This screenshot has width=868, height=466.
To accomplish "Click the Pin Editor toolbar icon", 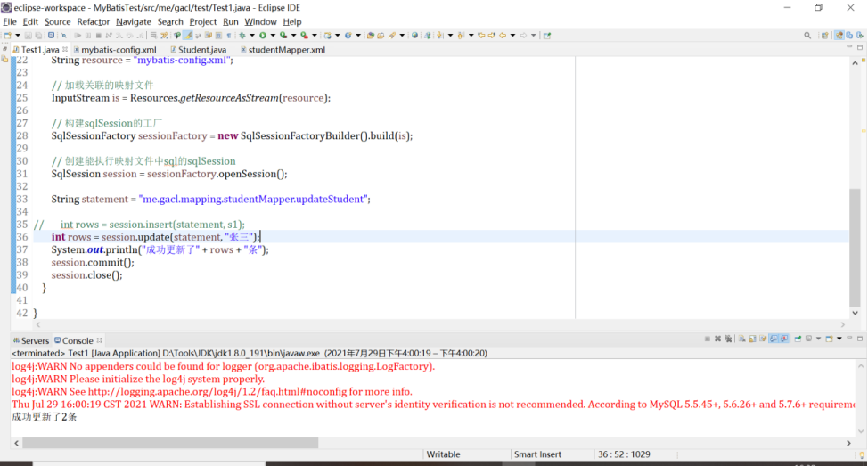I will 547,36.
